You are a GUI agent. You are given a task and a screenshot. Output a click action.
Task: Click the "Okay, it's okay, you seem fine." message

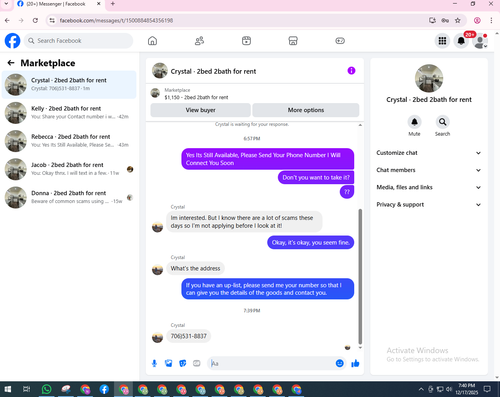(x=311, y=242)
